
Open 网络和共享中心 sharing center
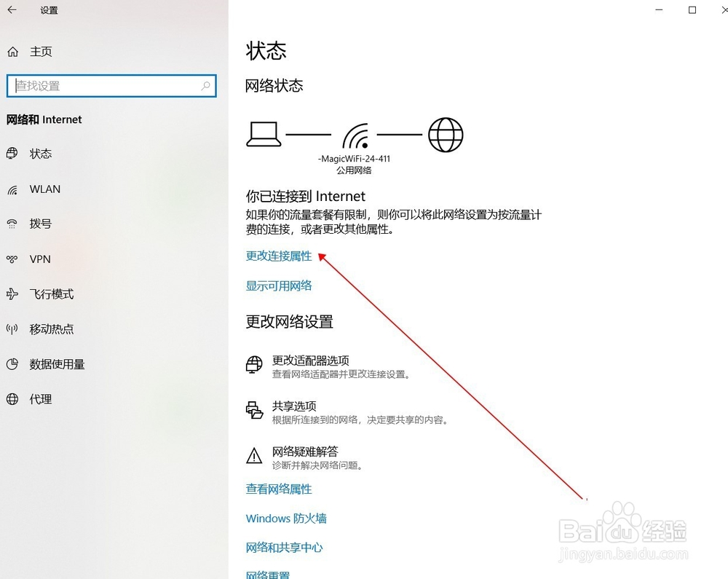[x=285, y=547]
